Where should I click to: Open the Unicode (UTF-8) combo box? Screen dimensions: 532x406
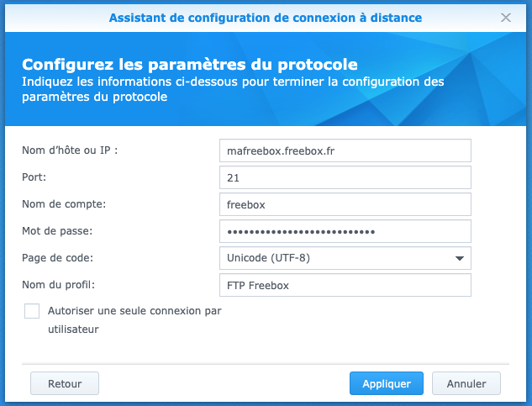[x=336, y=258]
